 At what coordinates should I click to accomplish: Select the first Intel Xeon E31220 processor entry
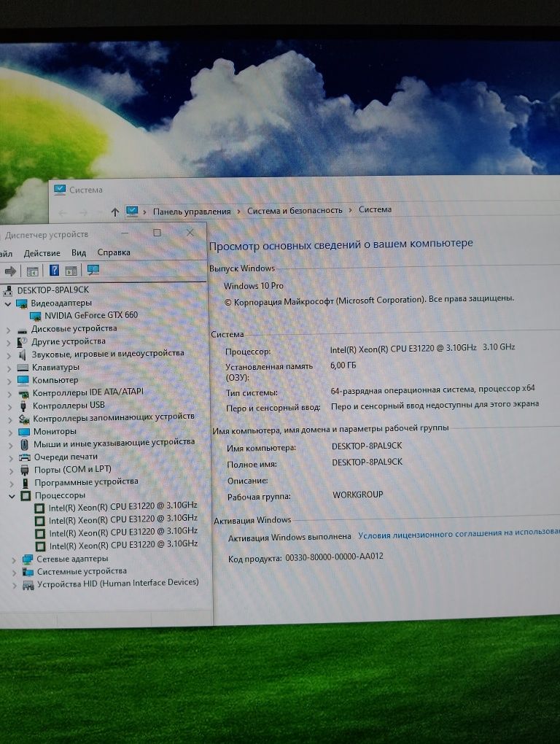(x=122, y=506)
